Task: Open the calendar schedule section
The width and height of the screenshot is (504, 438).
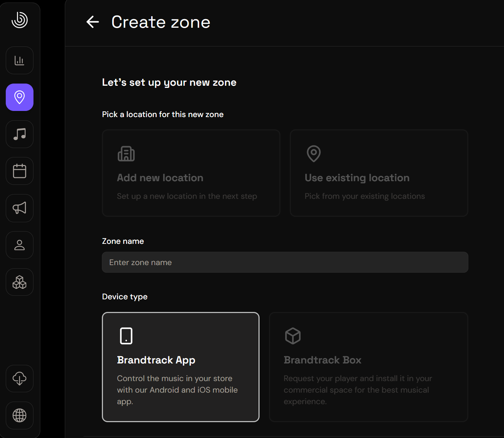Action: 19,171
